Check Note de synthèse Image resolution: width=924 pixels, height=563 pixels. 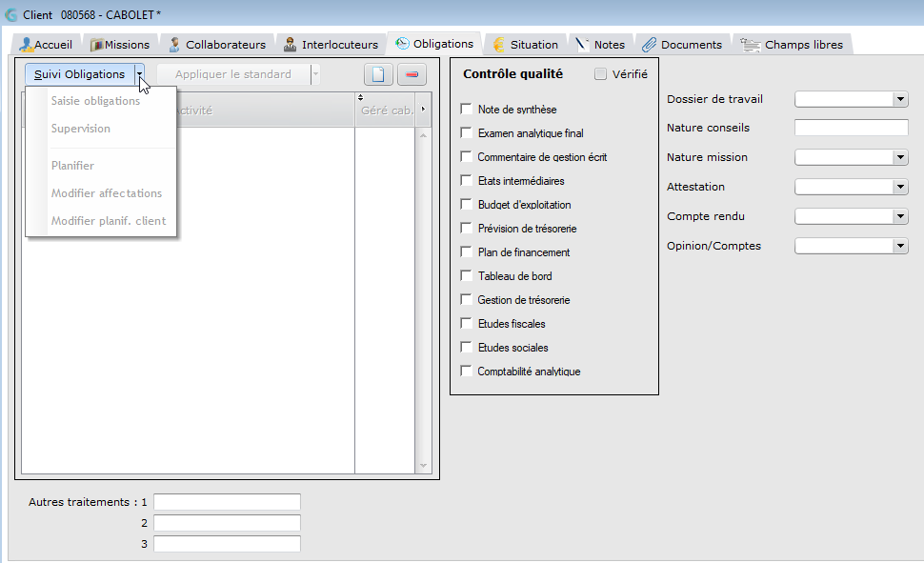coord(466,109)
